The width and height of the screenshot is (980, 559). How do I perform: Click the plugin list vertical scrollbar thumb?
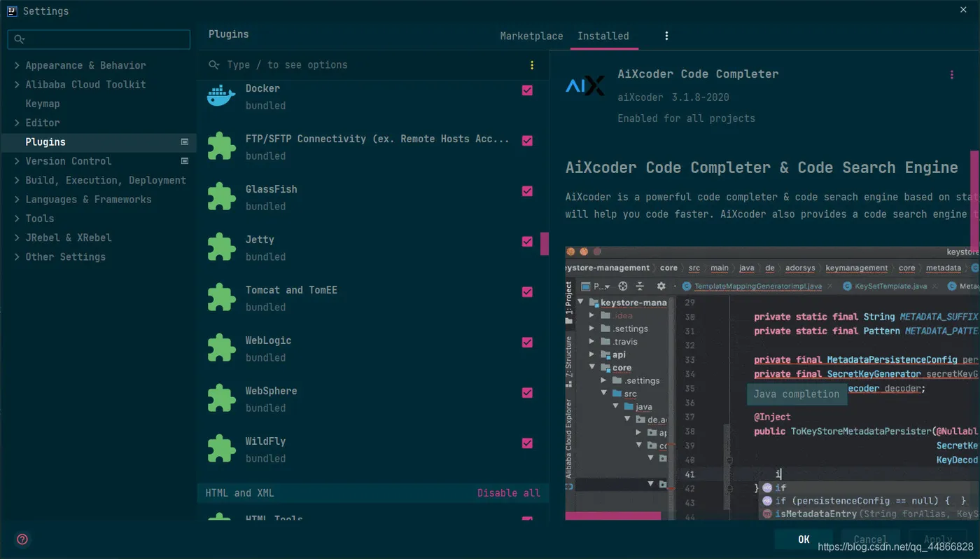544,244
